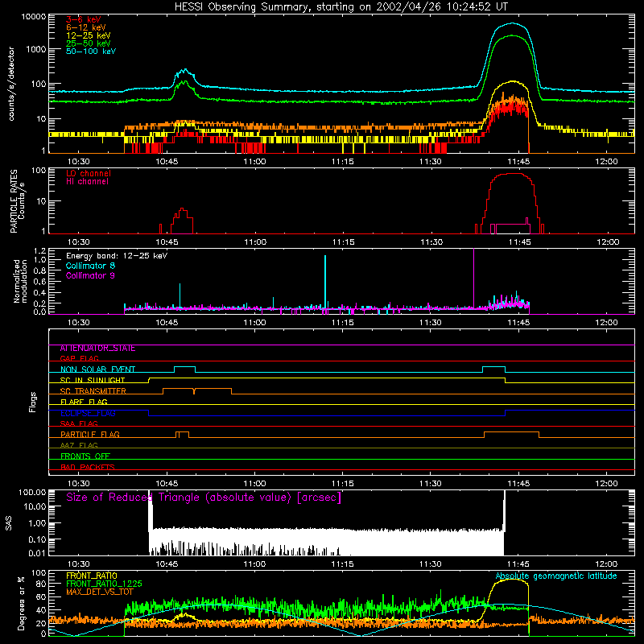
Task: Click the counts/s/detector axis label
Action: coord(11,84)
